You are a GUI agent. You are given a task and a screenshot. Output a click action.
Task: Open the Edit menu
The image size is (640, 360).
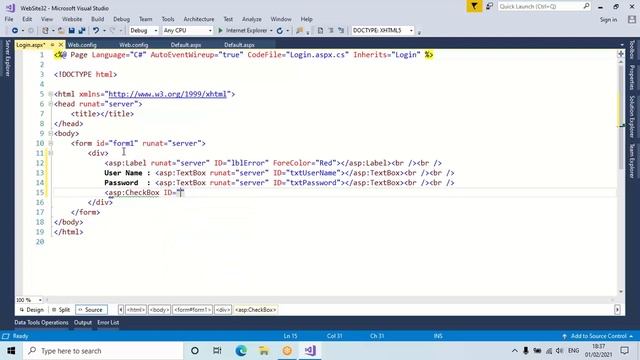click(27, 19)
